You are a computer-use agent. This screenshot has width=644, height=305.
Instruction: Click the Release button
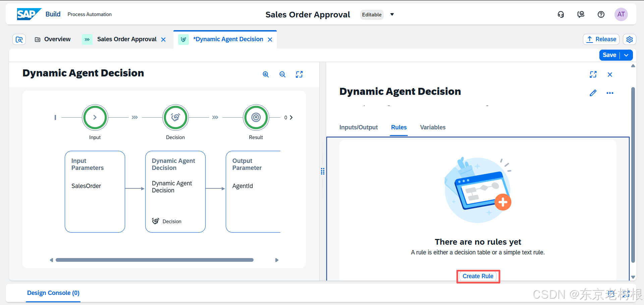601,40
